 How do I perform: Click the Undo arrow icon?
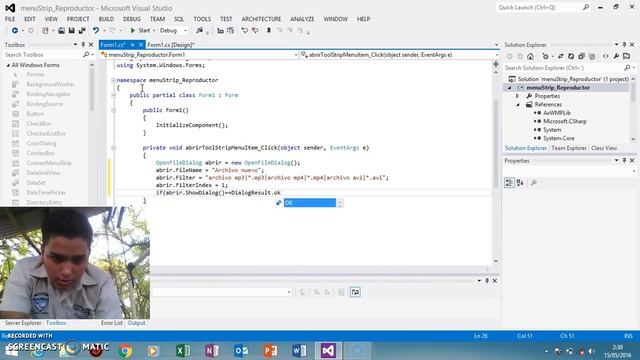[x=96, y=31]
